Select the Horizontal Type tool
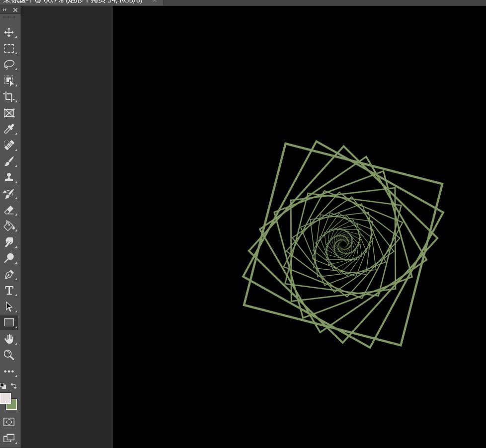Image resolution: width=486 pixels, height=448 pixels. click(x=9, y=291)
